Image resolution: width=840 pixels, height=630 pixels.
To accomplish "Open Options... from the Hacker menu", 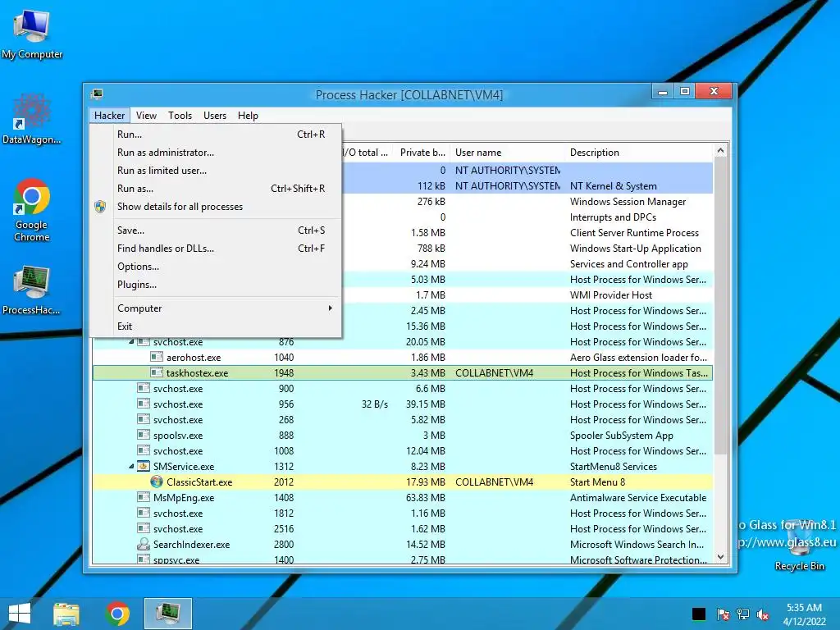I will 216,267.
